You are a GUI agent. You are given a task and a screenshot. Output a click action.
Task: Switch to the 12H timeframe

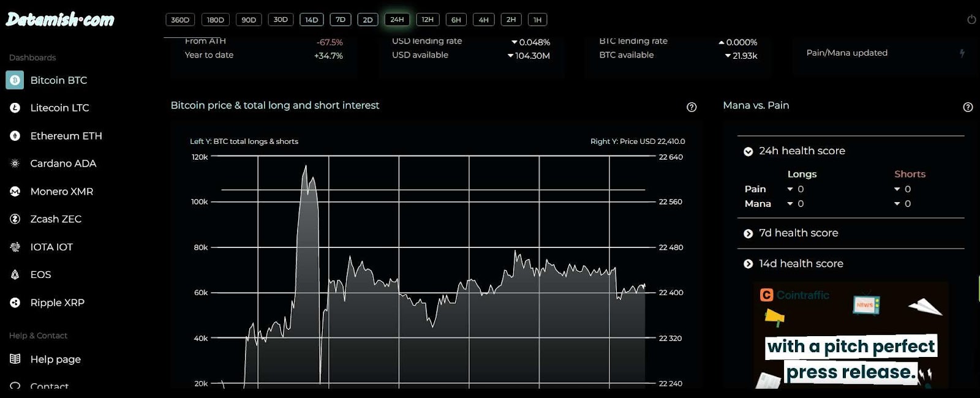pyautogui.click(x=428, y=20)
